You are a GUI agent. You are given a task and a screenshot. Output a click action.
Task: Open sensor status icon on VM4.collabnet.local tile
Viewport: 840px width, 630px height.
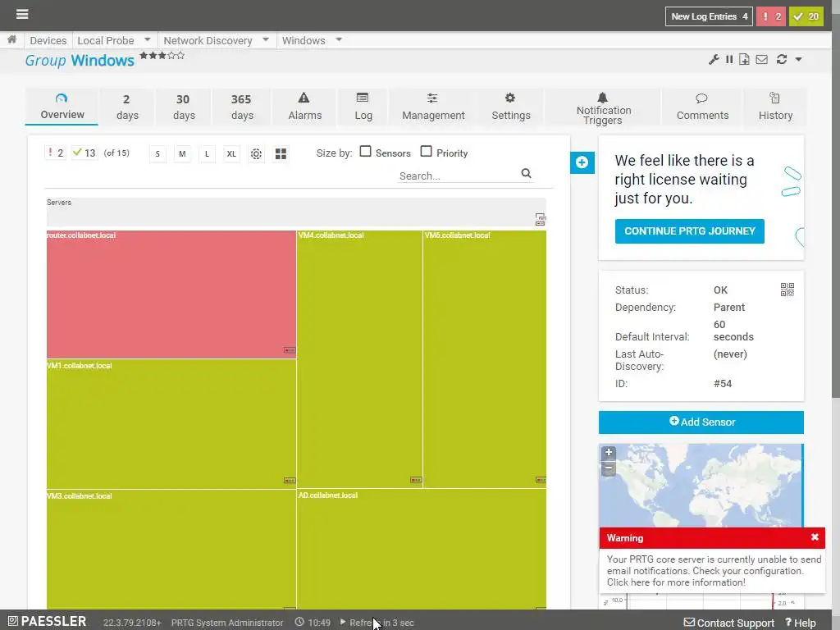416,480
